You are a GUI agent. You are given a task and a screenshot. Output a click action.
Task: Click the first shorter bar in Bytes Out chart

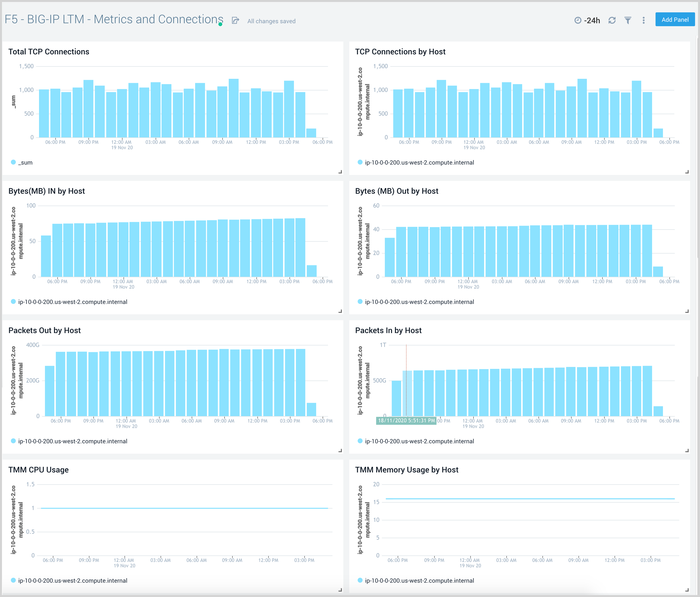[390, 257]
